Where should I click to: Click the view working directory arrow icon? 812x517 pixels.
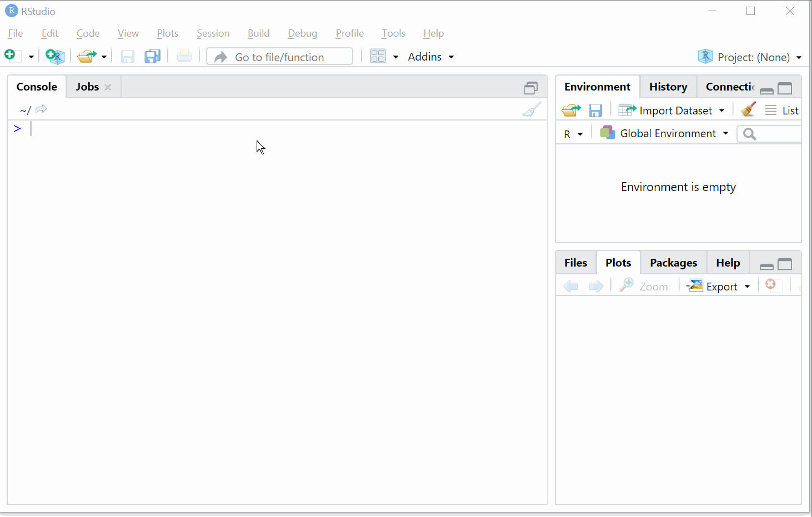[41, 109]
